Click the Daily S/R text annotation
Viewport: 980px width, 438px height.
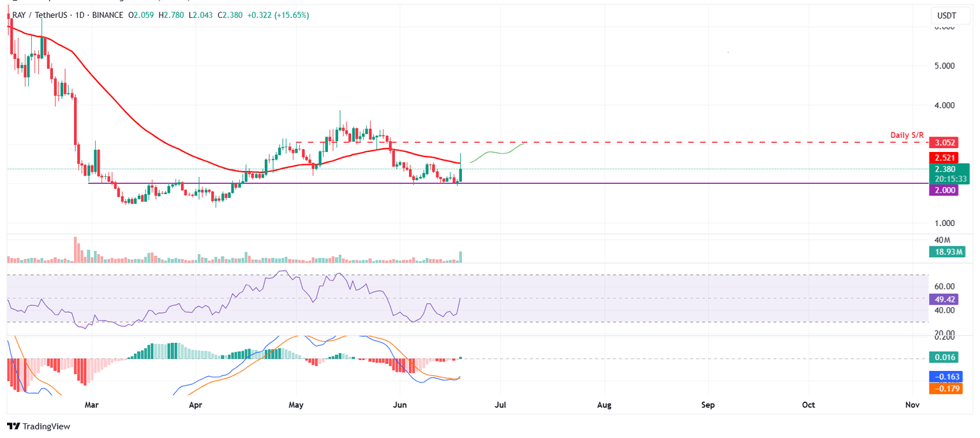pyautogui.click(x=907, y=136)
